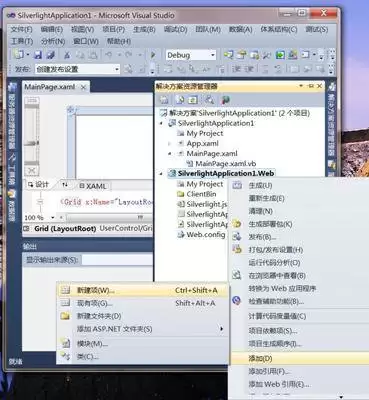Click the Cut scissors icon
The width and height of the screenshot is (369, 400).
[x=67, y=55]
